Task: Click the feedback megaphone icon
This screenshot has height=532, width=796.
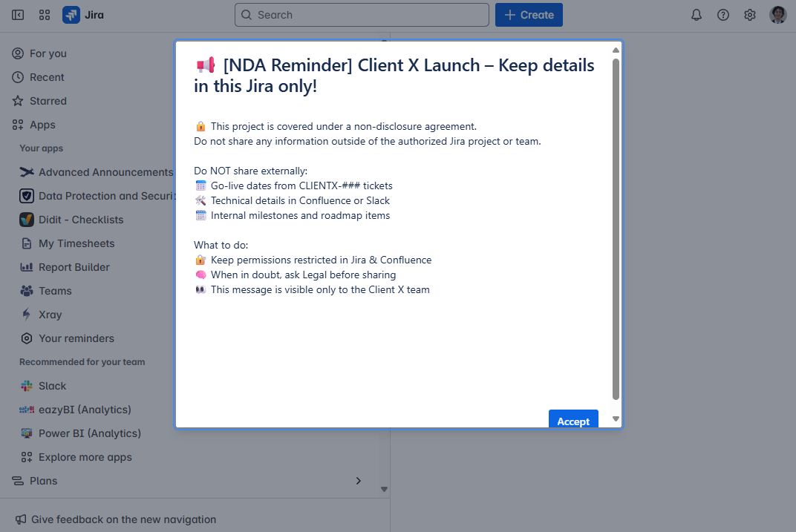Action: [20, 519]
